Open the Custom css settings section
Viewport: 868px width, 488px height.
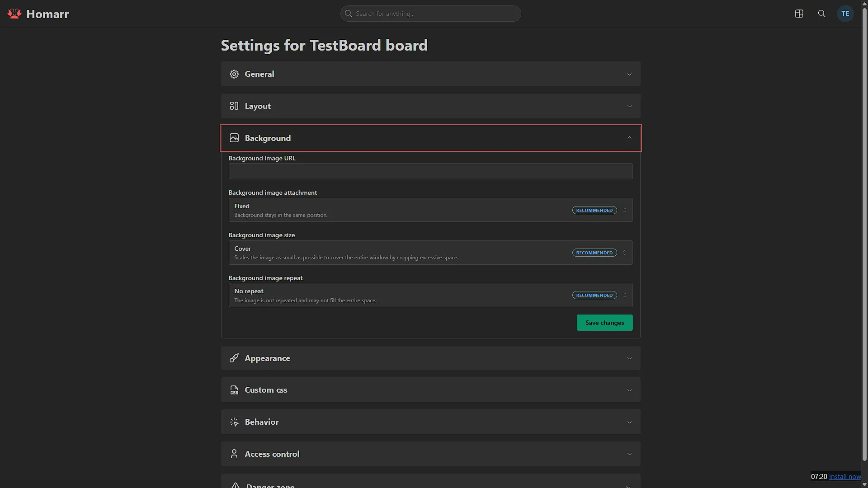430,390
